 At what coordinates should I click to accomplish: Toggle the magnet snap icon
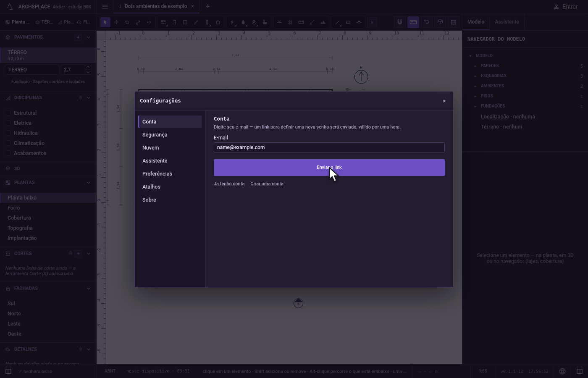coord(400,22)
